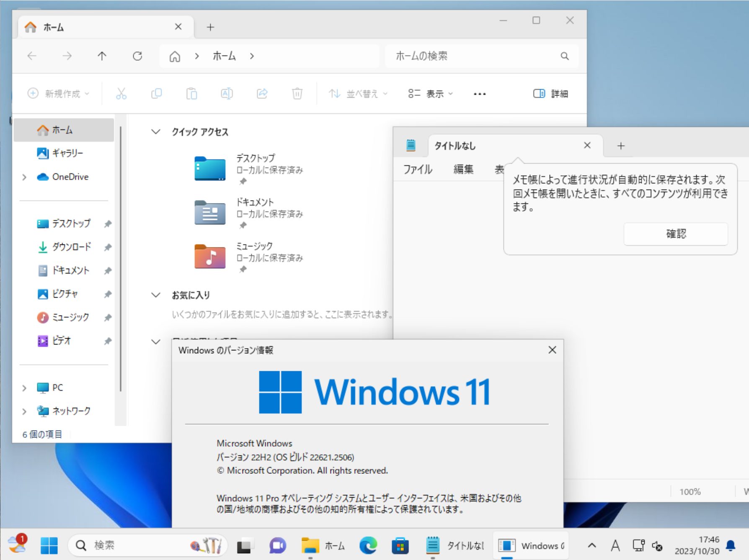Toggle the Details pane
The width and height of the screenshot is (749, 560).
click(550, 94)
